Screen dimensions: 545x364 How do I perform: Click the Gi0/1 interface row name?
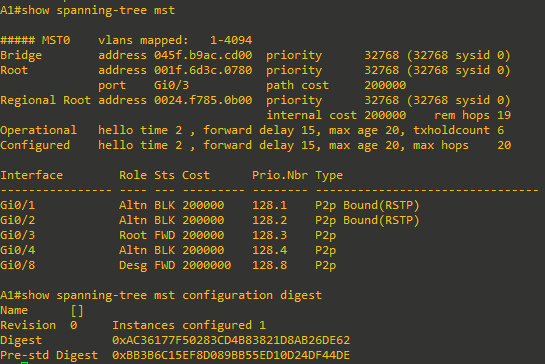coord(18,205)
